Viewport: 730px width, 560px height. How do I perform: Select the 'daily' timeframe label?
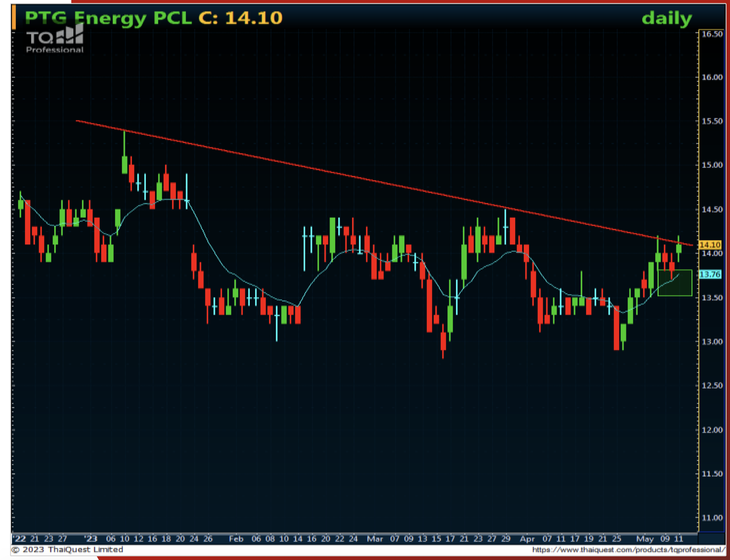[x=667, y=19]
